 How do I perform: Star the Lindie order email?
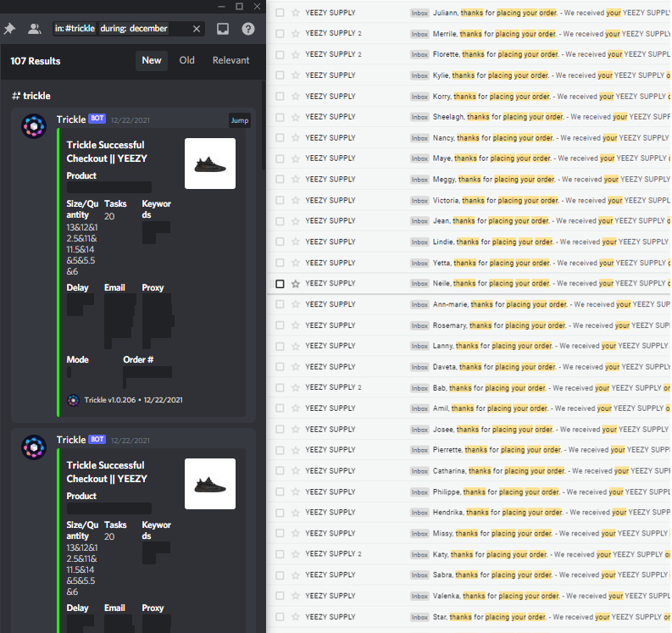tap(295, 242)
